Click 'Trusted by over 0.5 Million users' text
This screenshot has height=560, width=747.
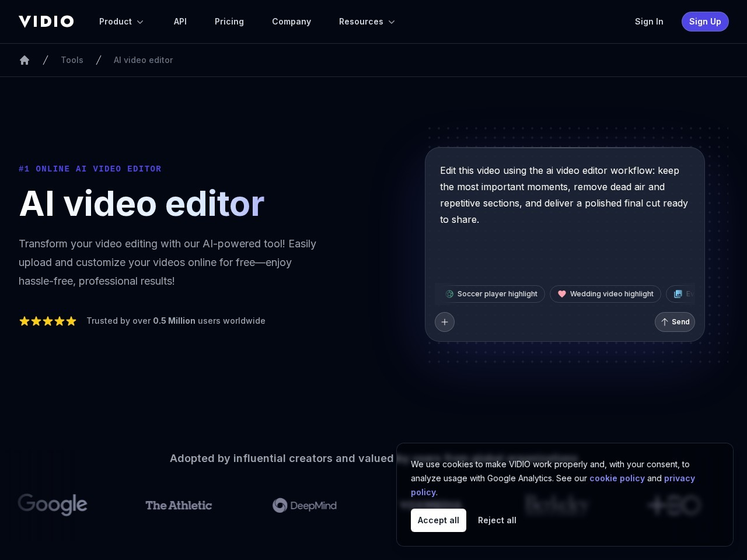176,321
